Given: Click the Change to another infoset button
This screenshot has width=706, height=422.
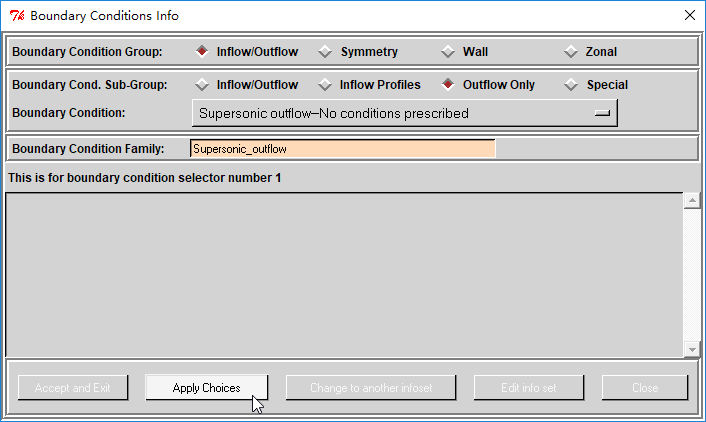Looking at the screenshot, I should (371, 388).
